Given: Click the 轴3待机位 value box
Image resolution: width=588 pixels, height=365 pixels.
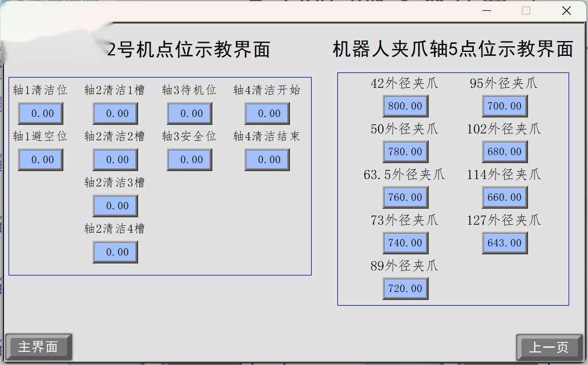Looking at the screenshot, I should point(190,113).
